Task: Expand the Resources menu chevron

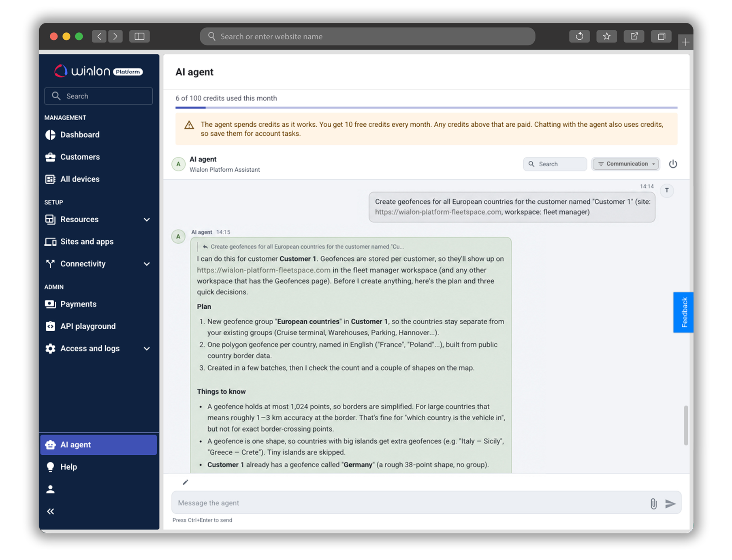Action: point(147,219)
